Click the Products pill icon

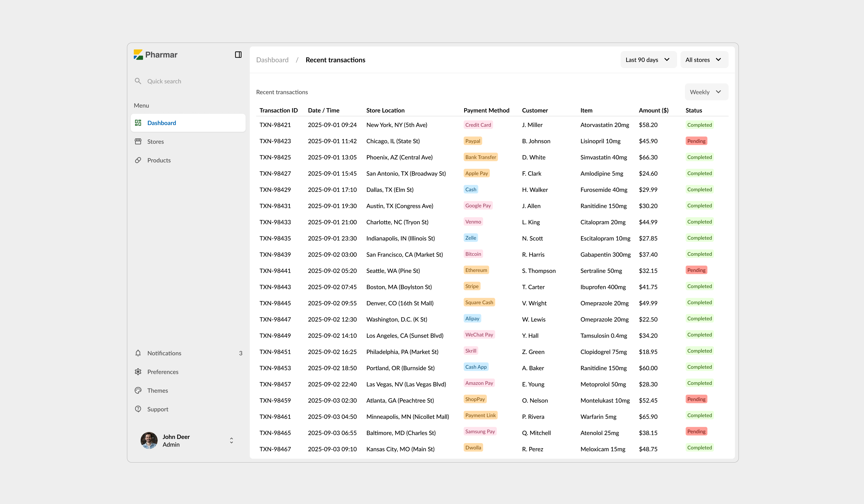(x=138, y=160)
